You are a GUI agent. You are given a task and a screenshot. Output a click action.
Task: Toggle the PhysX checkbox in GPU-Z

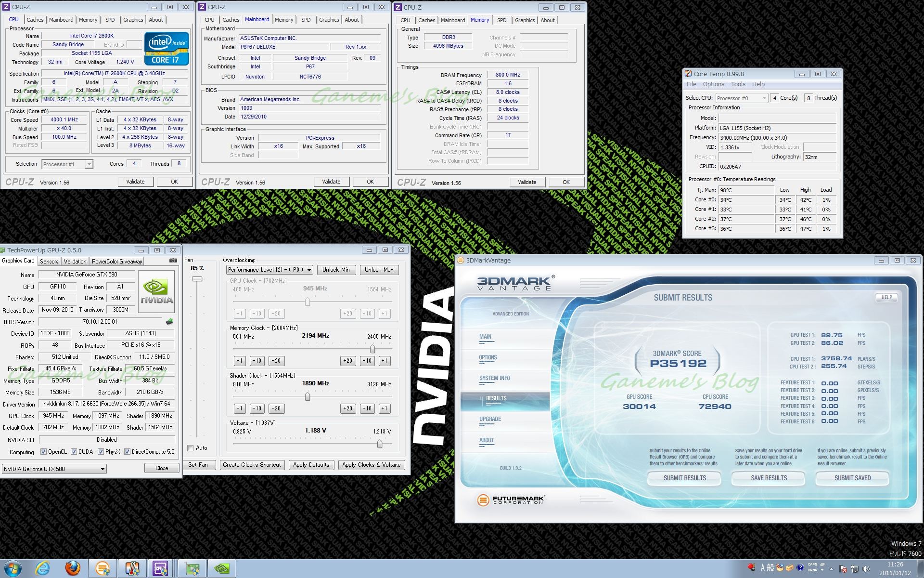[x=101, y=452]
